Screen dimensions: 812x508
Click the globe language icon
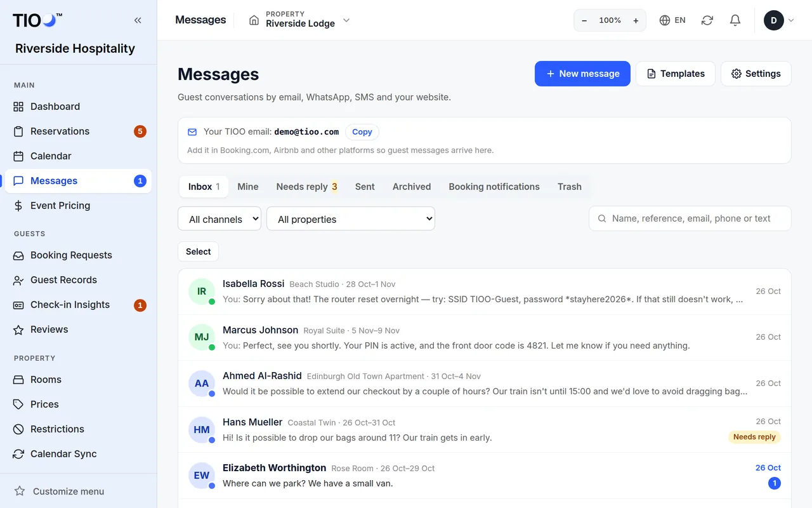click(x=665, y=20)
